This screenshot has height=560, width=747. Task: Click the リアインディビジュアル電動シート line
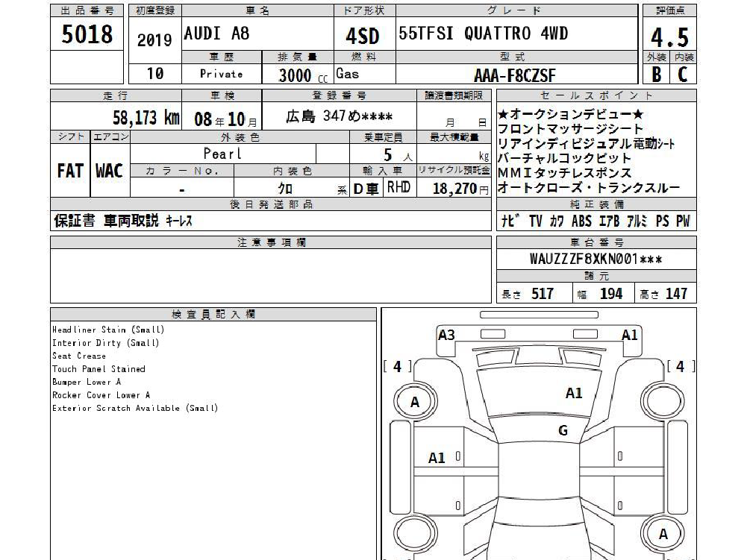(586, 144)
